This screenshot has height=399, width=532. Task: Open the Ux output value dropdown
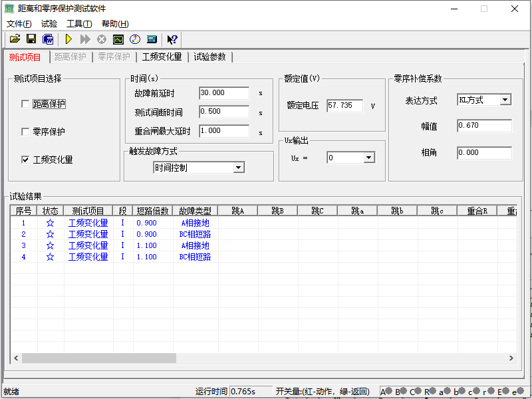369,158
